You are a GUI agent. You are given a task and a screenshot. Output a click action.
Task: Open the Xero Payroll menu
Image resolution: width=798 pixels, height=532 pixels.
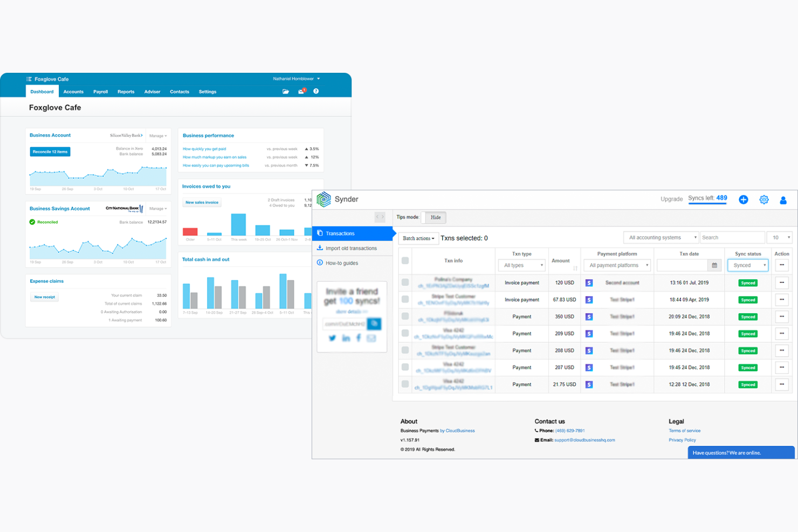pos(100,92)
